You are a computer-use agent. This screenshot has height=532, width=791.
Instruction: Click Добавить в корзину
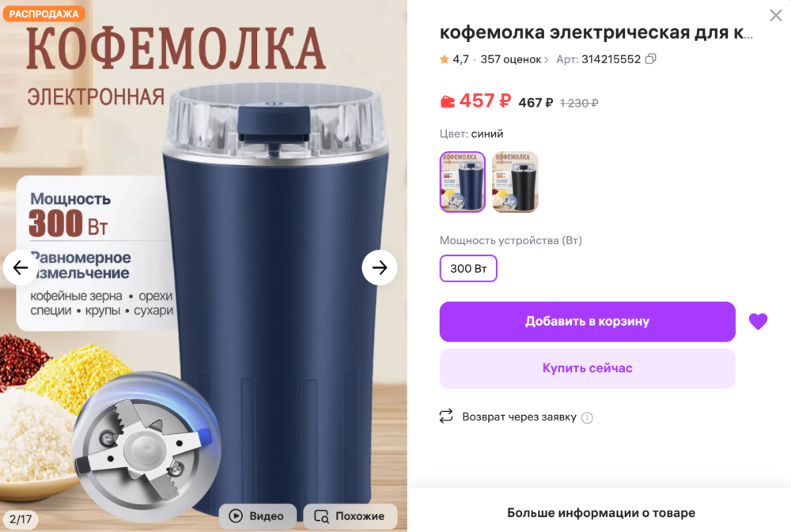[x=587, y=321]
